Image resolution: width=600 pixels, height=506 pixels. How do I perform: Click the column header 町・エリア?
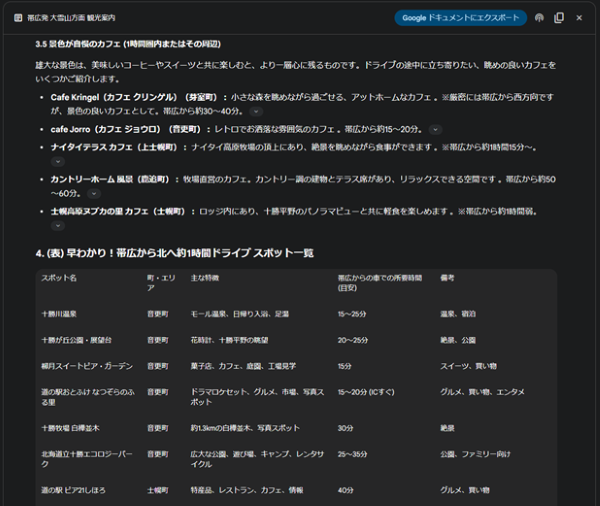pyautogui.click(x=161, y=282)
